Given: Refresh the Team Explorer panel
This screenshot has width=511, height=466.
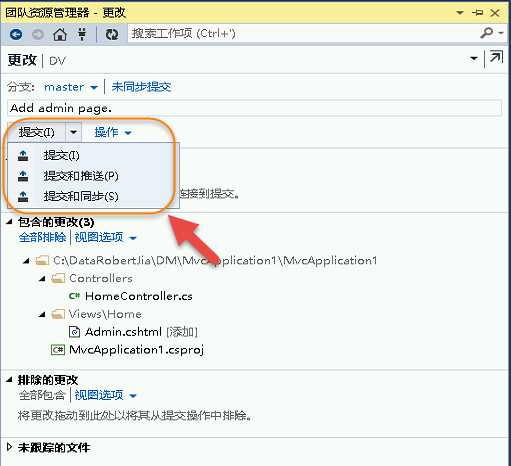Looking at the screenshot, I should click(112, 34).
